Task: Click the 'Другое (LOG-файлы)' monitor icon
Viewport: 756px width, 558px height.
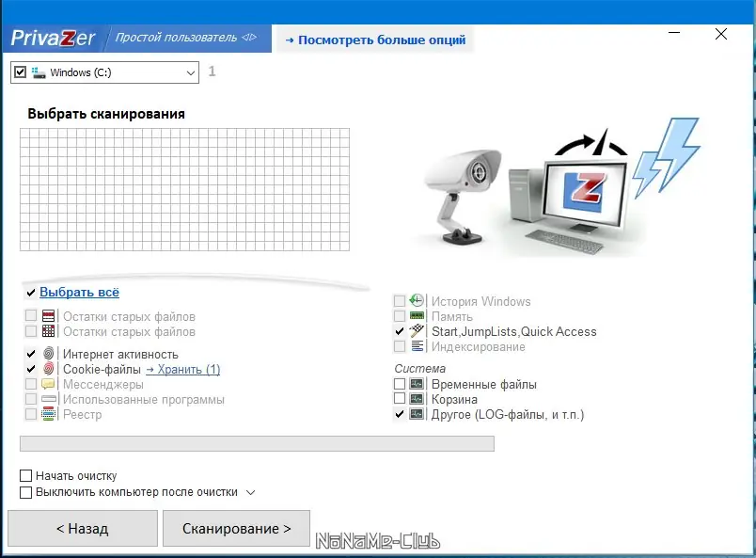Action: 417,414
